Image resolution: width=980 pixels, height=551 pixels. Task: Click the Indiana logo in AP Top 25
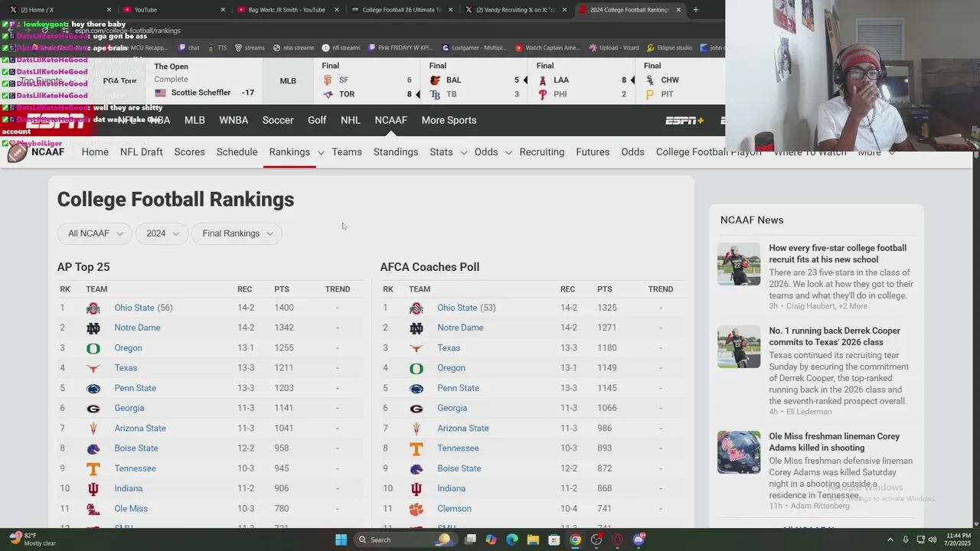point(93,488)
